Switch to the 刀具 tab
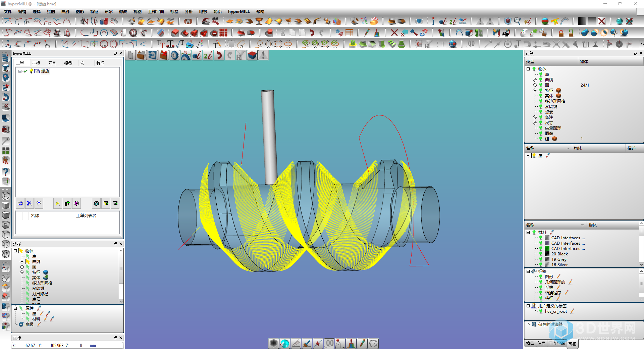The width and height of the screenshot is (644, 349). [52, 63]
